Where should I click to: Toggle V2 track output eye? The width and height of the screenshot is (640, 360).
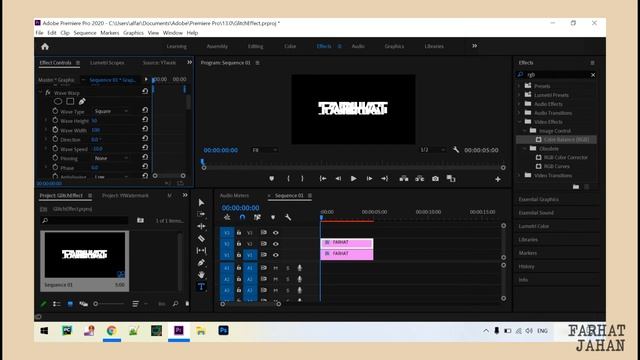[x=276, y=244]
